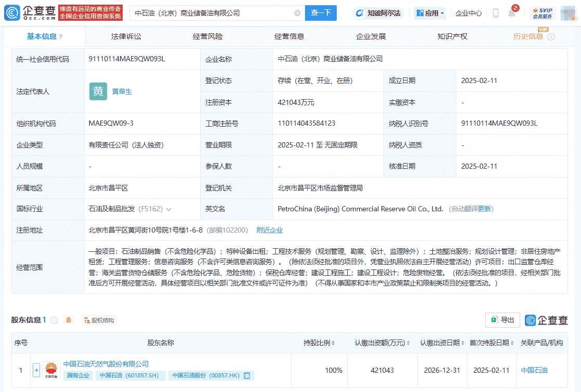Viewport: 581px width, 392px height.
Task: Open SVIP 会员服务 from top right
Action: click(543, 11)
